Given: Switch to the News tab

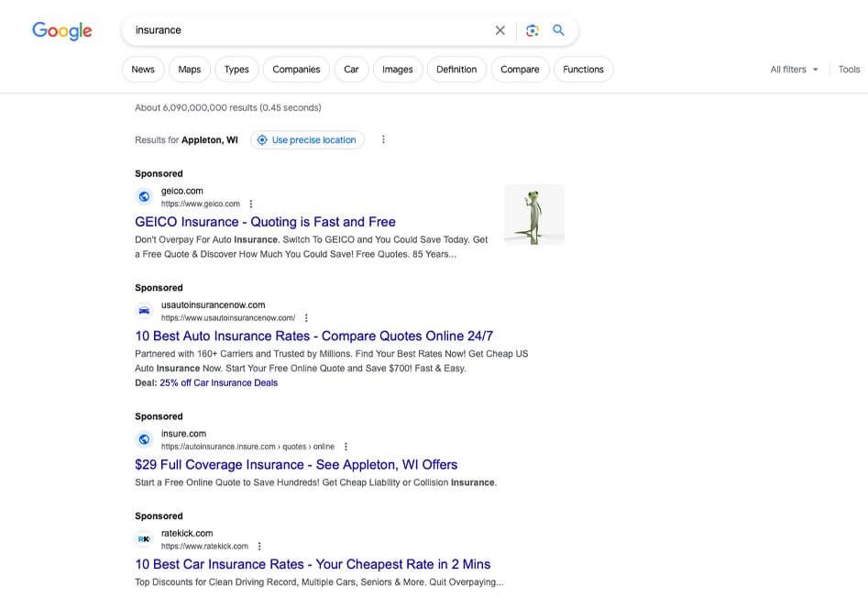Looking at the screenshot, I should click(143, 70).
